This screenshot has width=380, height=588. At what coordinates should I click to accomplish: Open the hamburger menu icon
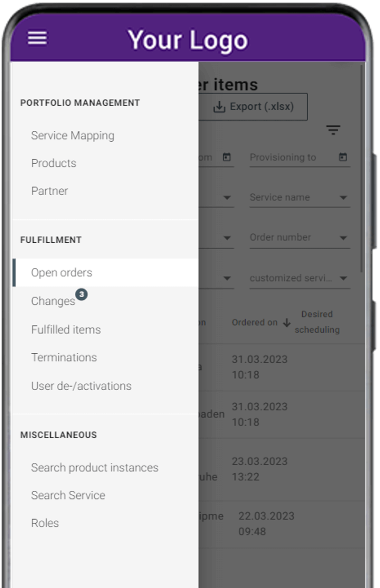click(37, 38)
